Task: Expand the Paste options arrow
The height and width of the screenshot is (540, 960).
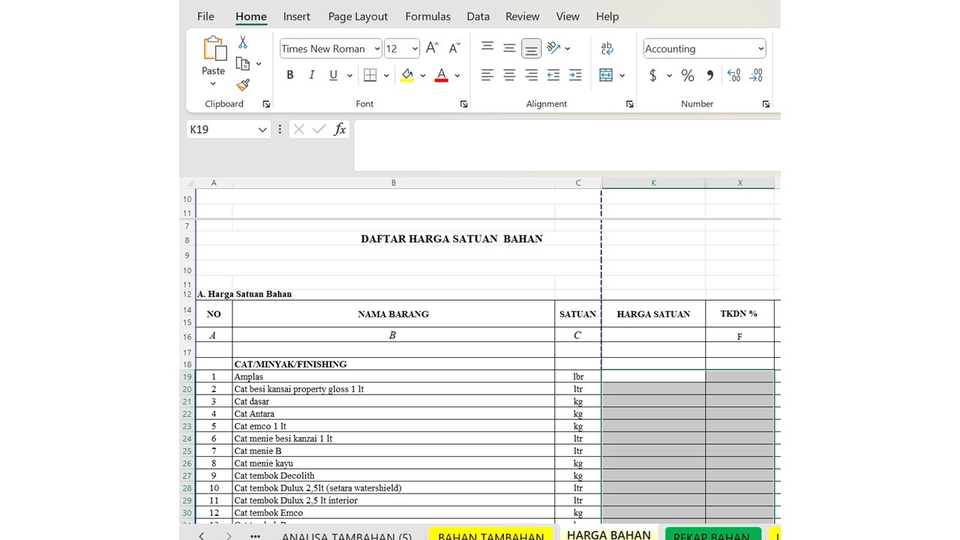Action: pos(213,84)
